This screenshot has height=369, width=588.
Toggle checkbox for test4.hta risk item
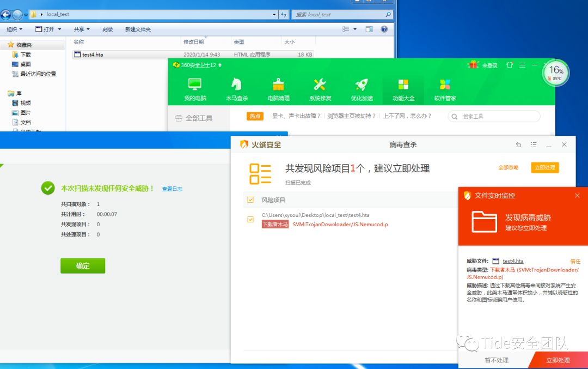coord(250,219)
